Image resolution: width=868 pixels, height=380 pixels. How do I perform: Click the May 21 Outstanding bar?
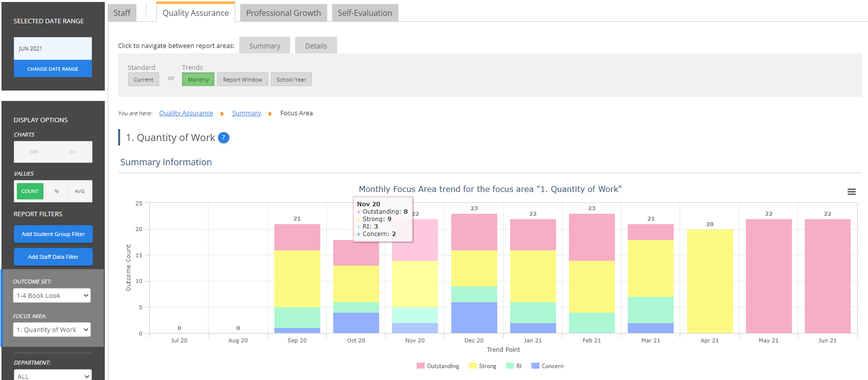click(768, 276)
